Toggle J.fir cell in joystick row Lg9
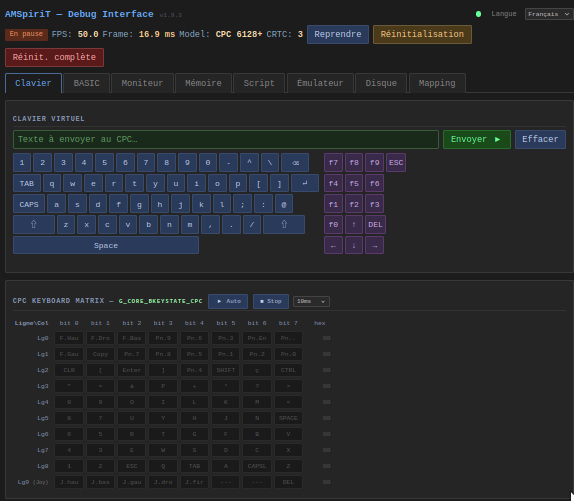This screenshot has height=501, width=574. pyautogui.click(x=194, y=482)
